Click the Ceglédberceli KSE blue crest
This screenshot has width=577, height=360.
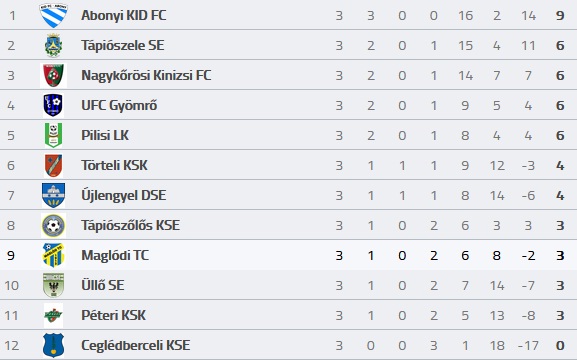tap(53, 345)
